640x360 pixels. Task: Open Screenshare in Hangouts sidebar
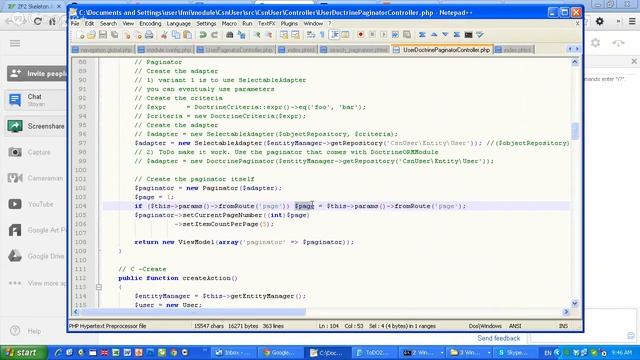click(37, 126)
